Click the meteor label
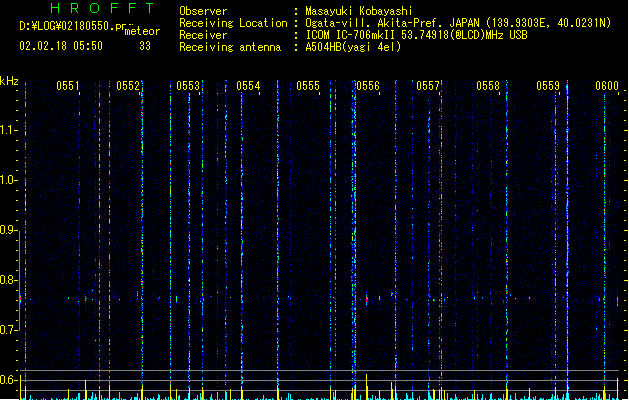 [142, 31]
